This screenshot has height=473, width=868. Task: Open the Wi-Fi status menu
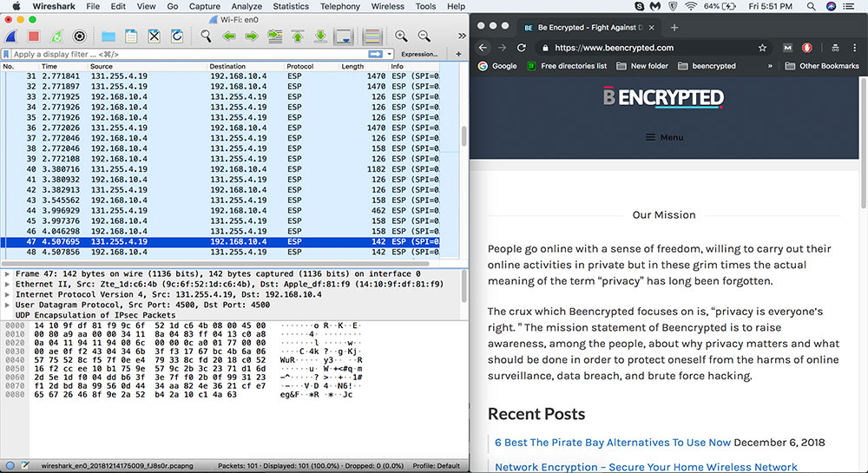click(690, 7)
